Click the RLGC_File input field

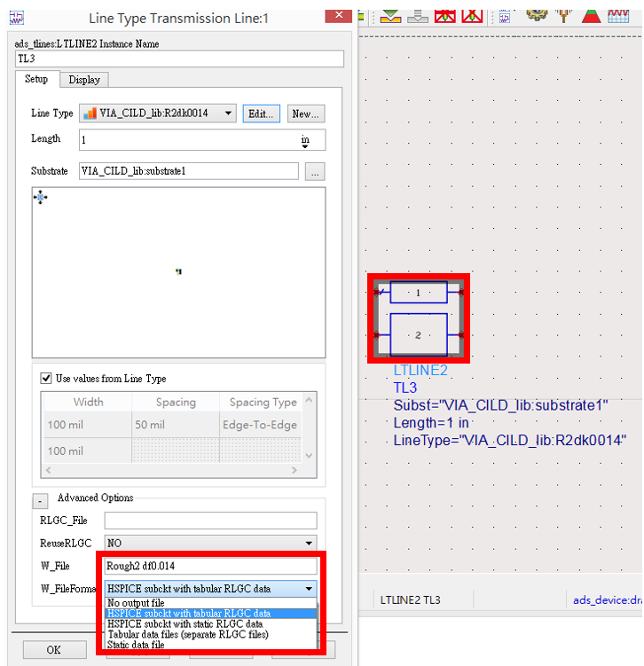pyautogui.click(x=211, y=521)
